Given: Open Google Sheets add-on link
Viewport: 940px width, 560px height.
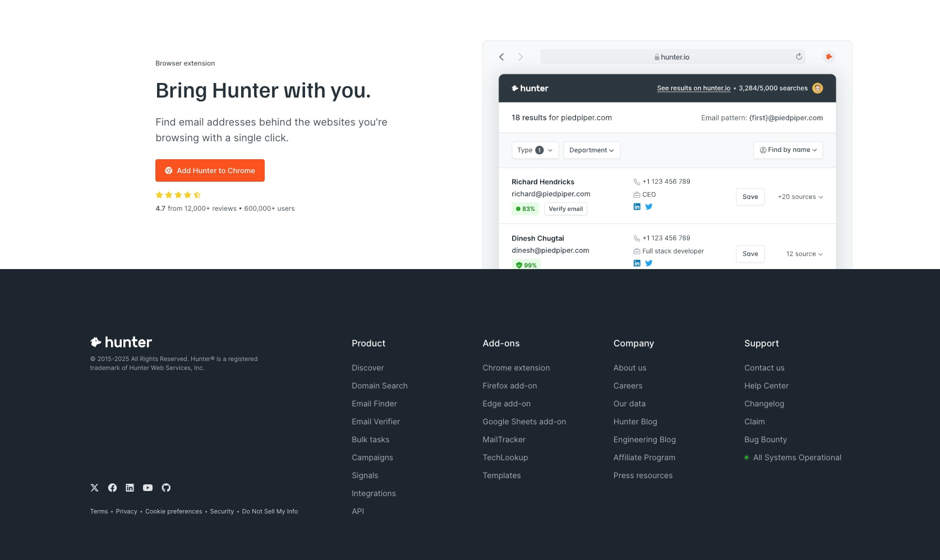Looking at the screenshot, I should tap(524, 422).
